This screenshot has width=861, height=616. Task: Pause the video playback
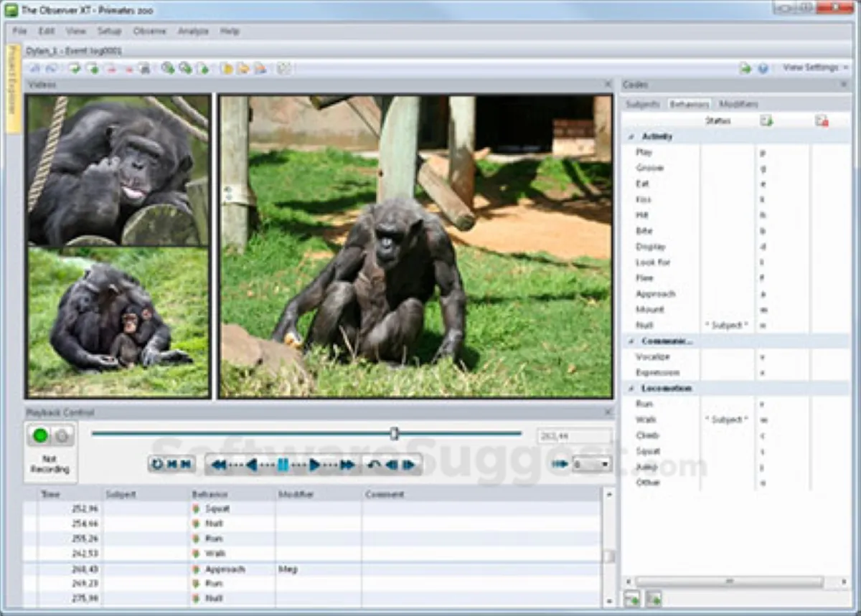(283, 465)
